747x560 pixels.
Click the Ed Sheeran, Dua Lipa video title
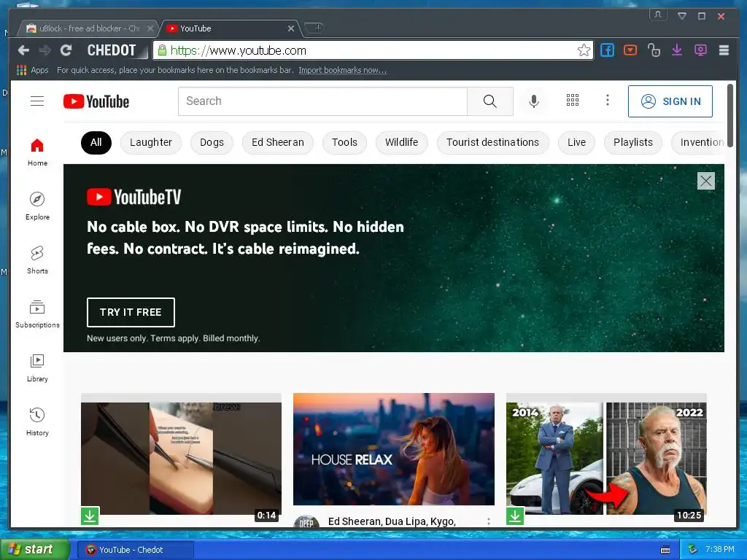tap(392, 521)
